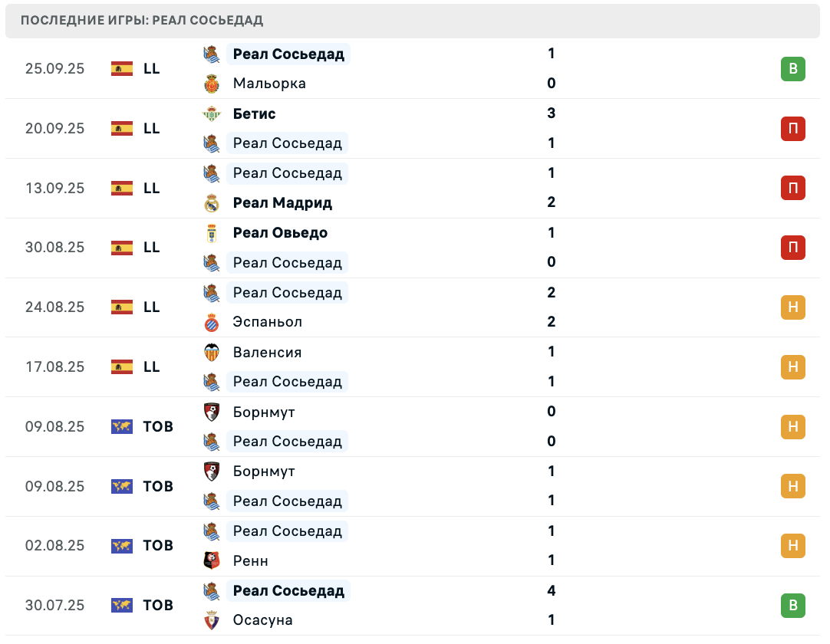
Task: Click the Betis club crest icon
Action: tap(212, 113)
